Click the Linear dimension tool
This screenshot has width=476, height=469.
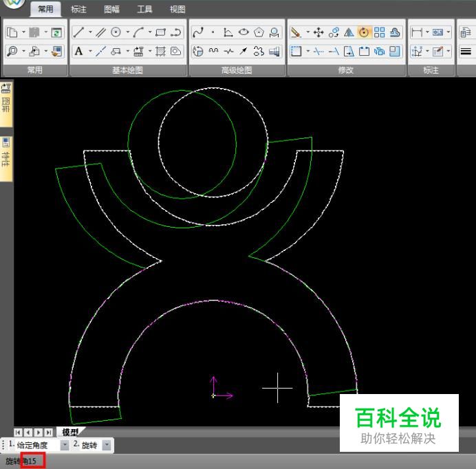coord(417,32)
